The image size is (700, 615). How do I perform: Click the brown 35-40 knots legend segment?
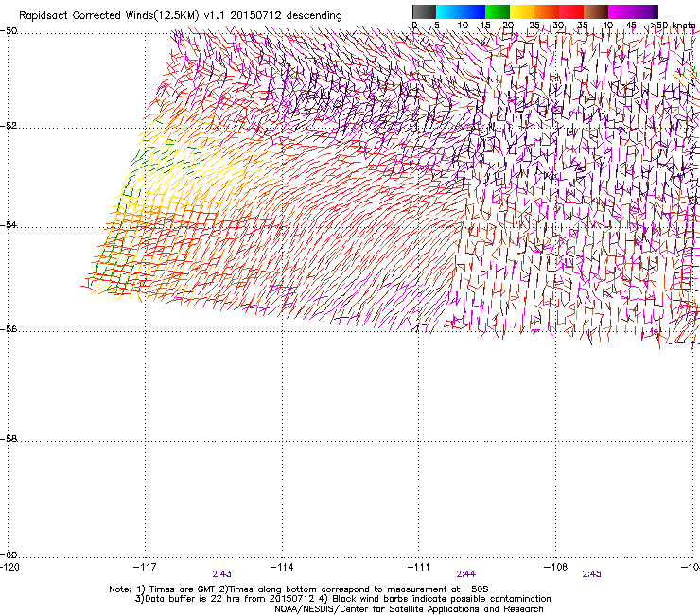(x=596, y=11)
